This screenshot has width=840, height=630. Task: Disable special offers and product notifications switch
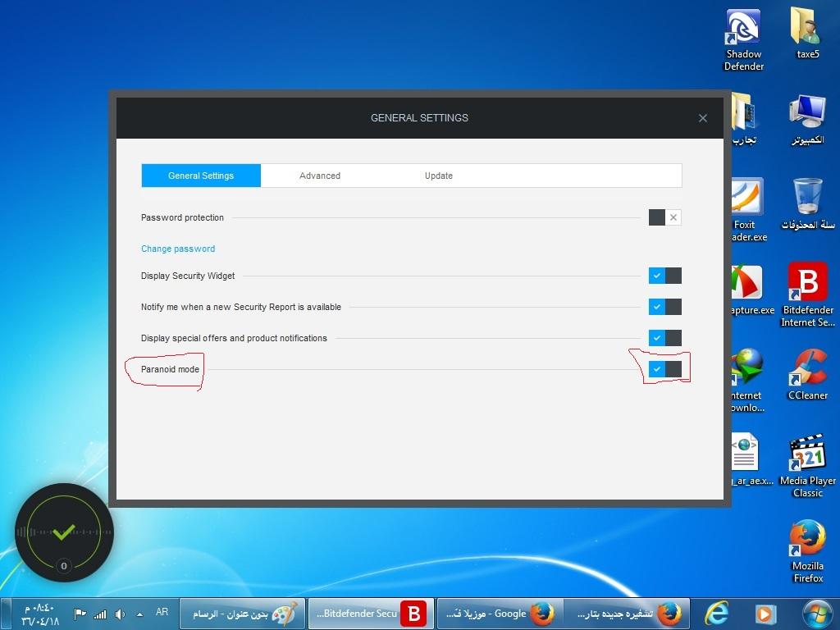(664, 338)
